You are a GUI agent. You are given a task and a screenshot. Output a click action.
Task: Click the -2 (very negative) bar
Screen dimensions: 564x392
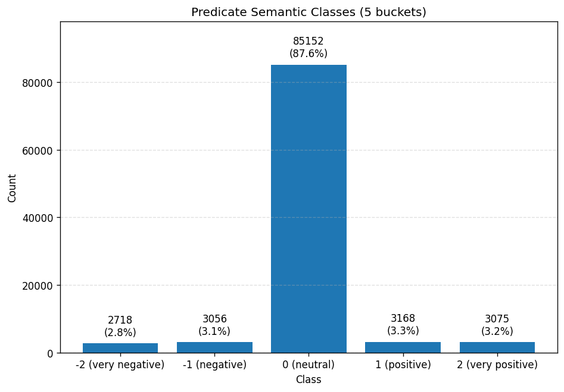click(120, 348)
